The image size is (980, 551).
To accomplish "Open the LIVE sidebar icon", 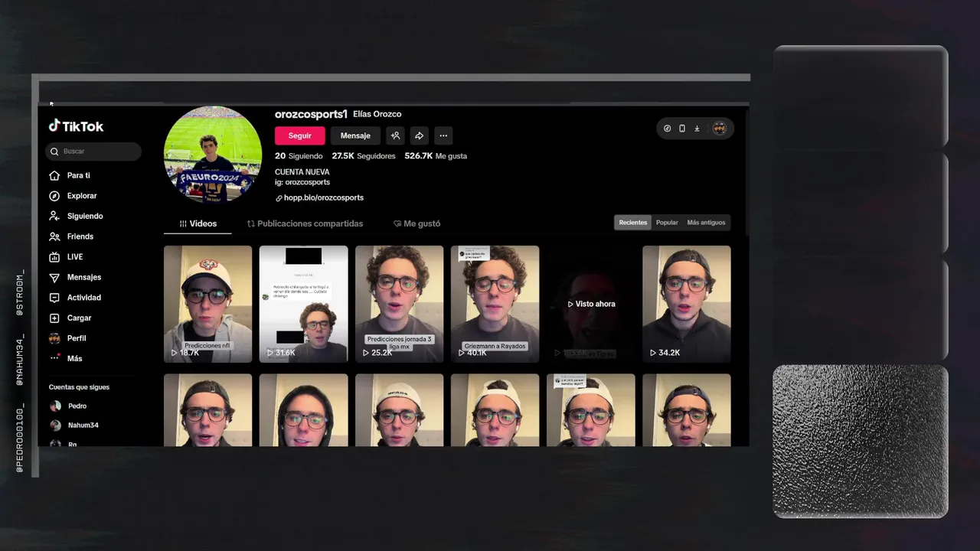I will (54, 257).
